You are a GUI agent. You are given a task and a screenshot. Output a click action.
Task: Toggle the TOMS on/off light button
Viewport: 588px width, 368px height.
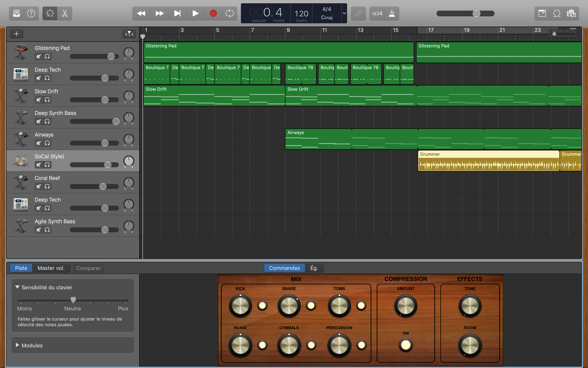pos(361,305)
